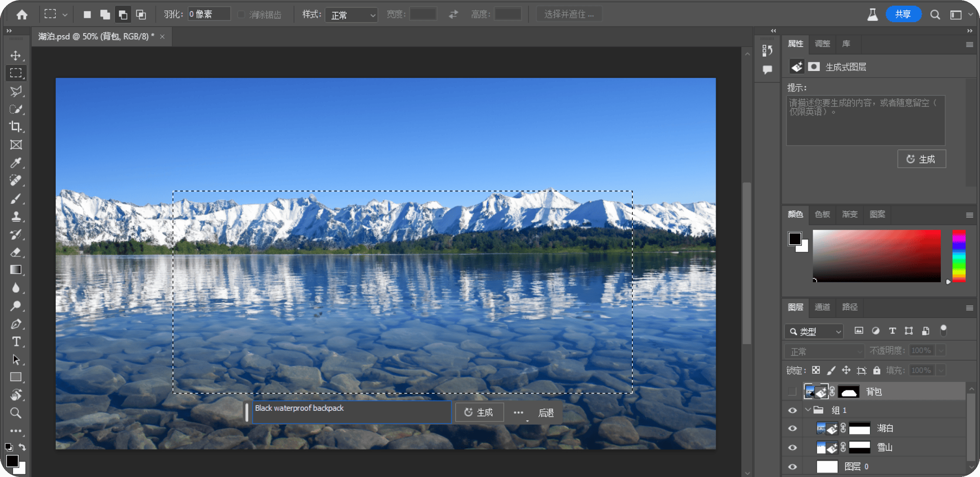Click the 共享 share button

pos(903,14)
